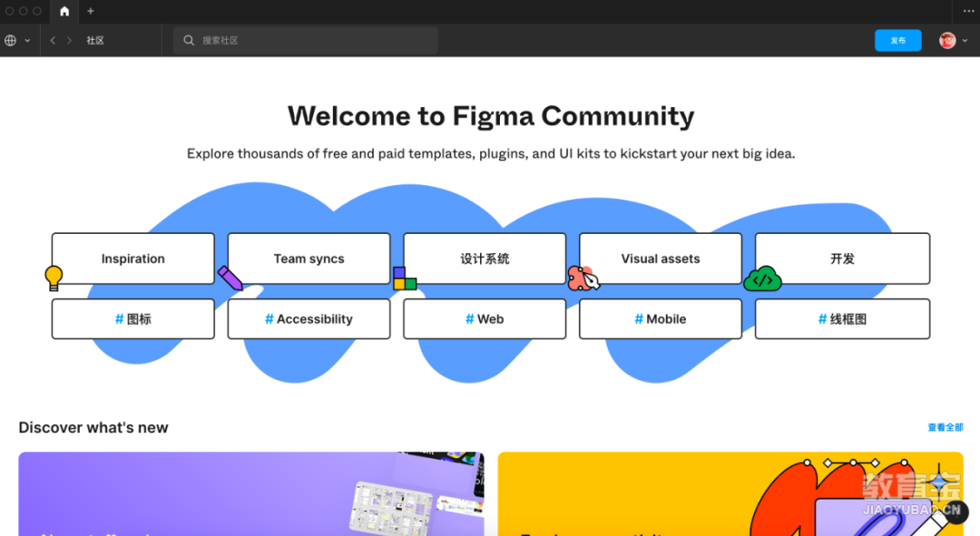Expand the account dropdown chevron
This screenshot has height=536, width=980.
pyautogui.click(x=965, y=41)
